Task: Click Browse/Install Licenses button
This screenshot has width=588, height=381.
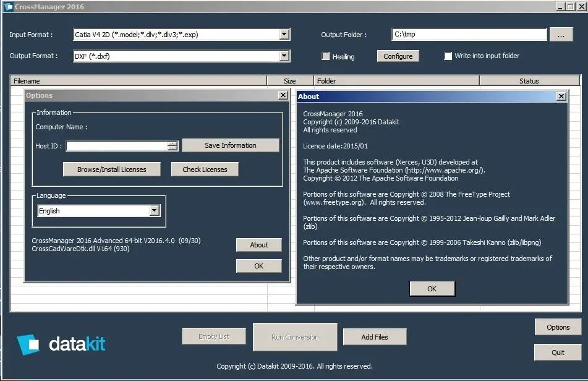Action: coord(112,169)
